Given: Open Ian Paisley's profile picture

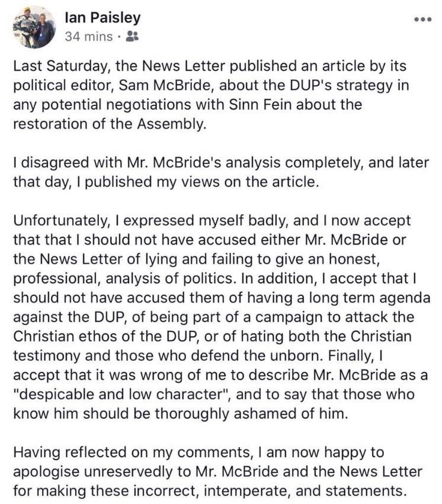Looking at the screenshot, I should coord(34,27).
